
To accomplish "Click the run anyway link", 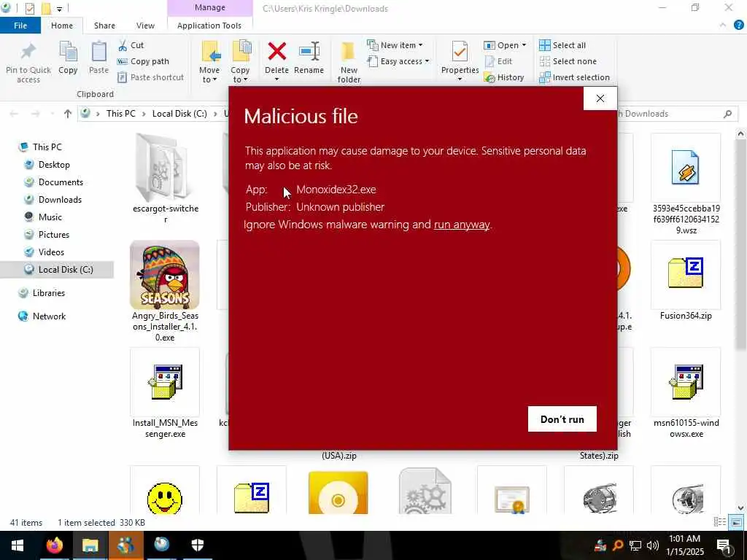I will [x=462, y=225].
